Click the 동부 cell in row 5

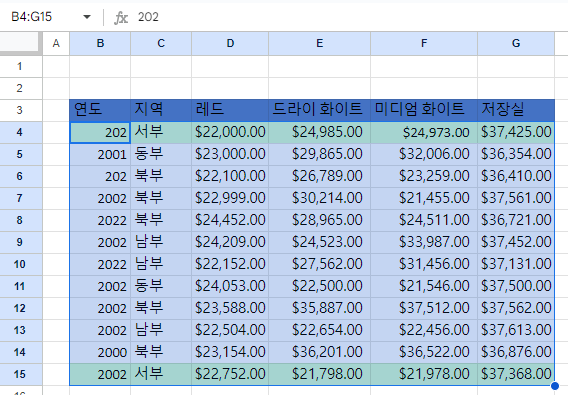click(x=161, y=154)
